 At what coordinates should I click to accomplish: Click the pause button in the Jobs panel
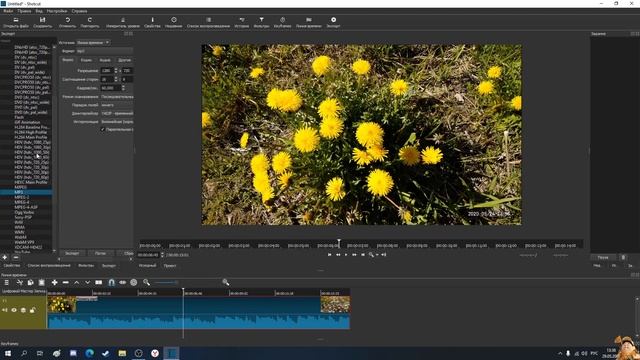[x=603, y=258]
